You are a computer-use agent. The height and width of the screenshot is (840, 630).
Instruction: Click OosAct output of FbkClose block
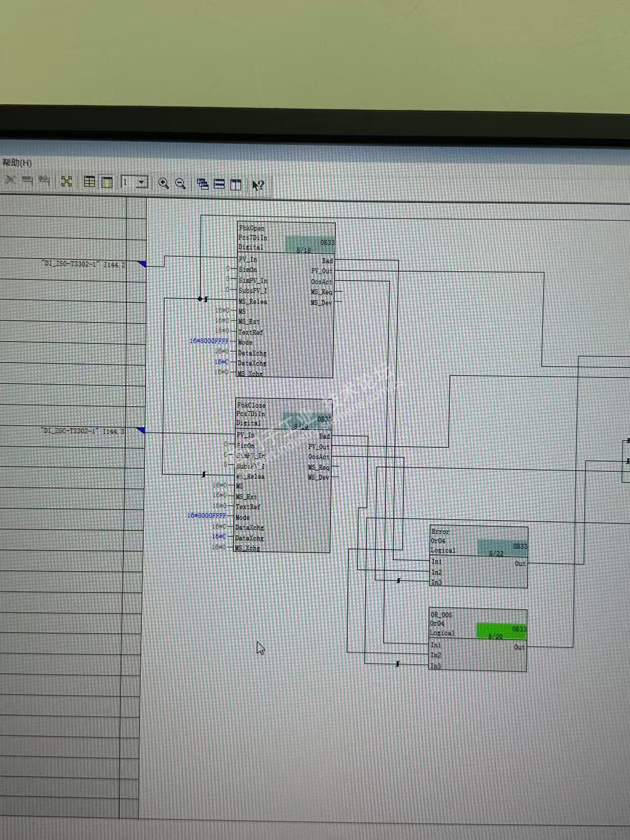click(x=319, y=457)
